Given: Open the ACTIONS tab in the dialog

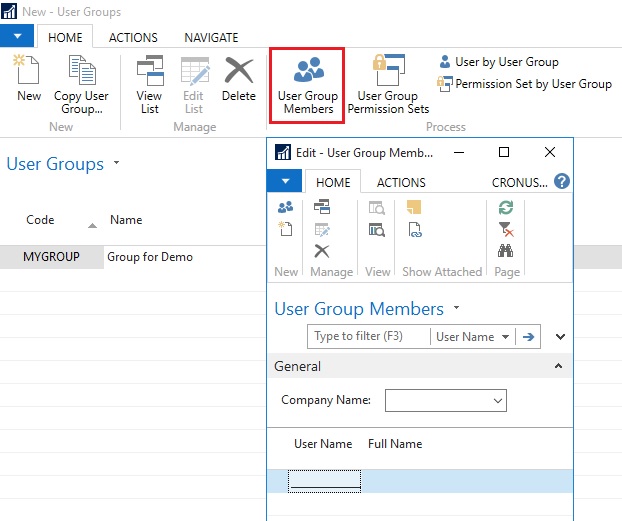Looking at the screenshot, I should [401, 182].
